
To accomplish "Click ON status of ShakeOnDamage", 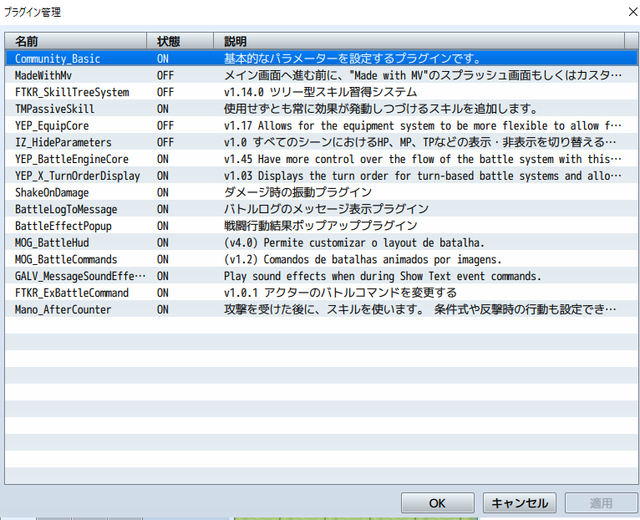I will click(162, 193).
